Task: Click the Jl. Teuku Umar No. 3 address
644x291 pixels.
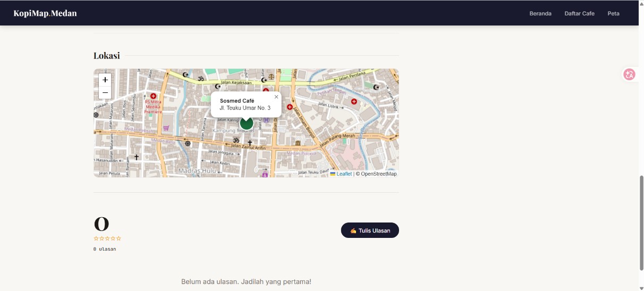Action: tap(245, 108)
